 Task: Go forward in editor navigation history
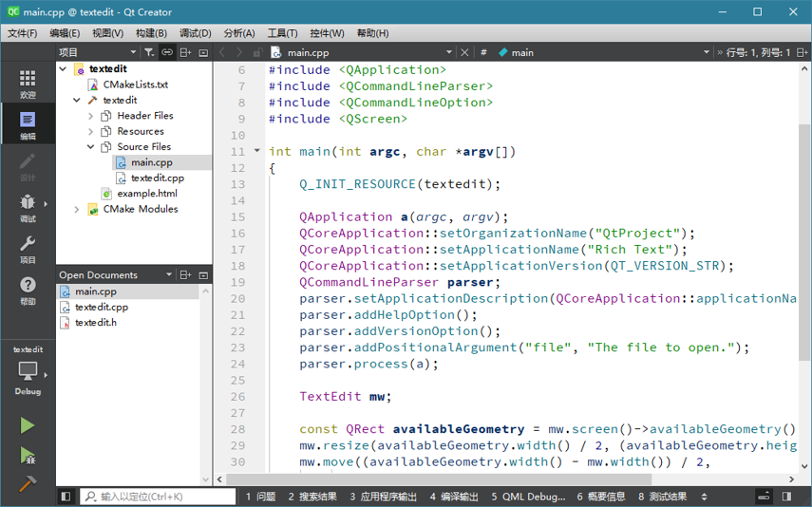pyautogui.click(x=239, y=52)
